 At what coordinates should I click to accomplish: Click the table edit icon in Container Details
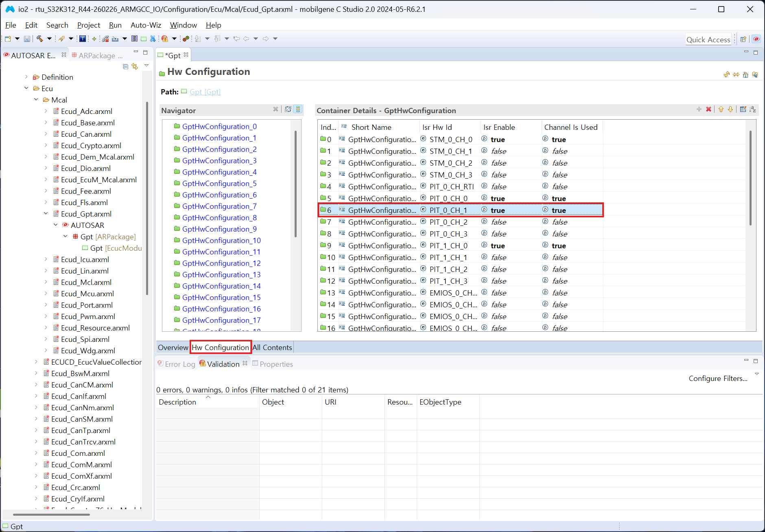[x=743, y=109]
